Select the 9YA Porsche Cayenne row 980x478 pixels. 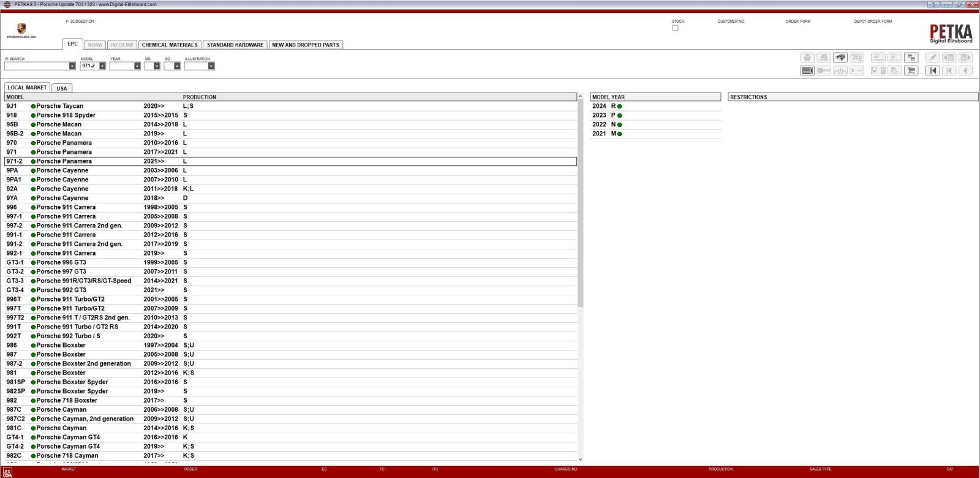[290, 198]
